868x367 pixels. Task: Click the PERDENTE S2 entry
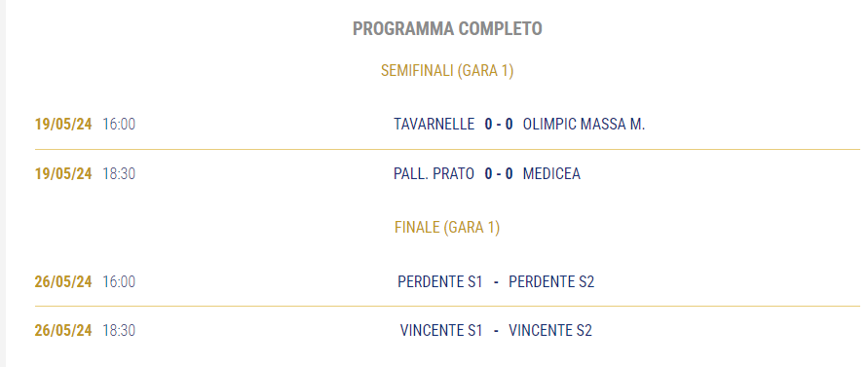551,281
